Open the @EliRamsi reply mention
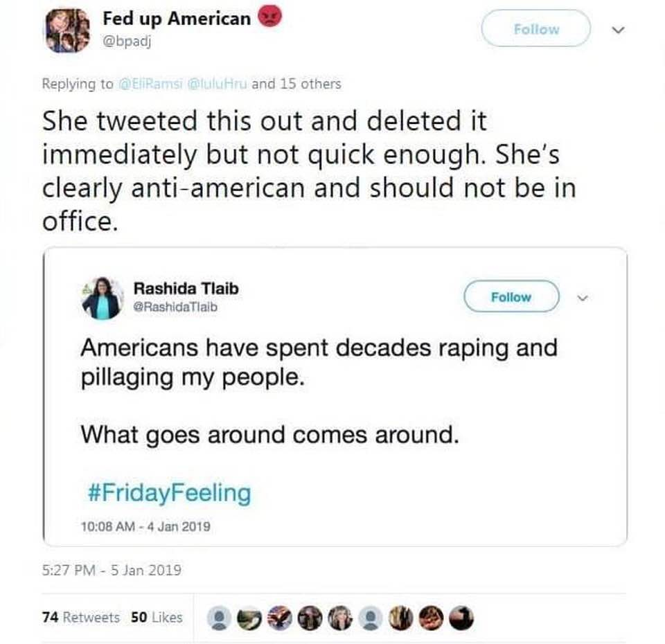 coord(150,84)
